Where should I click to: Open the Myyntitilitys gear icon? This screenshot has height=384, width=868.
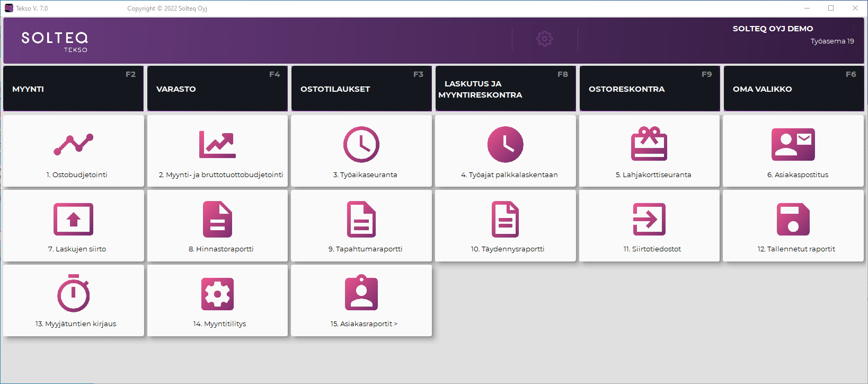coord(217,294)
